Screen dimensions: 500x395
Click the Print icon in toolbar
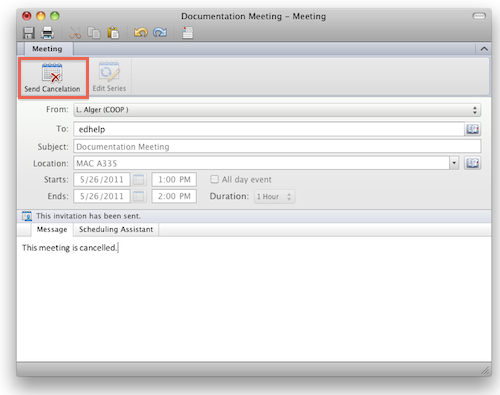point(47,33)
